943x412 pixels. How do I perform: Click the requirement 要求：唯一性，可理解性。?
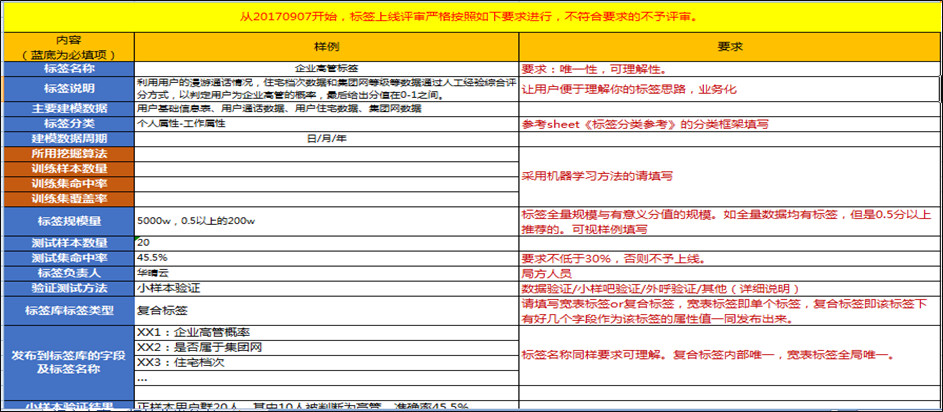pyautogui.click(x=730, y=69)
